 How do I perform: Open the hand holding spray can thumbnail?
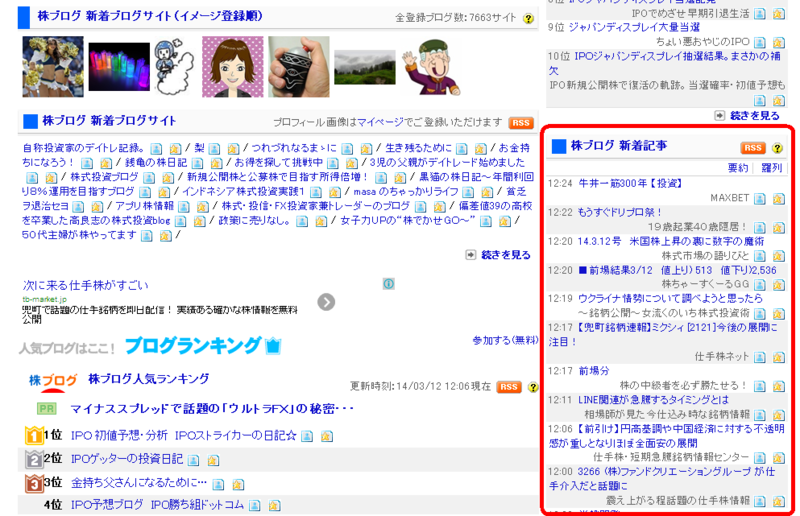[x=298, y=66]
